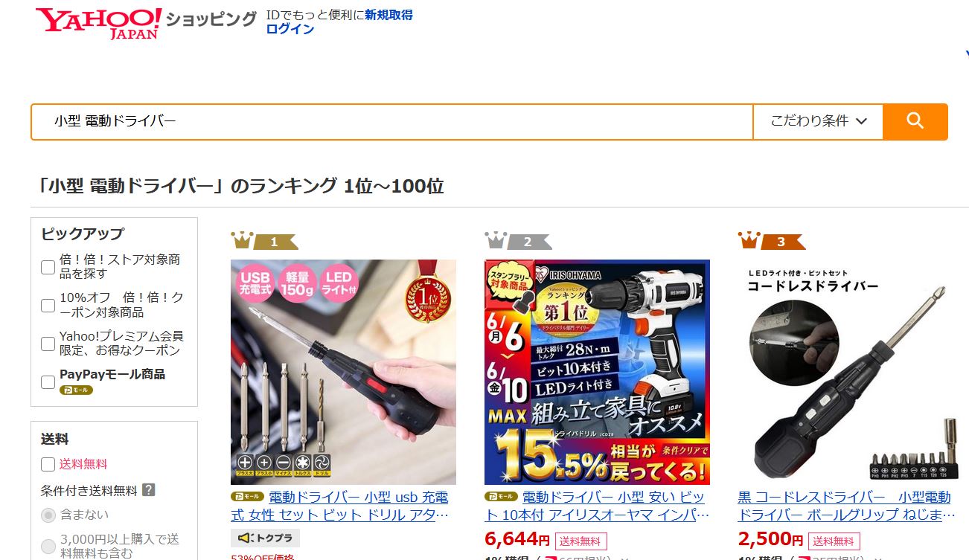Viewport: 969px width, 560px height.
Task: Click the トクプラ badge under first product
Action: click(266, 537)
